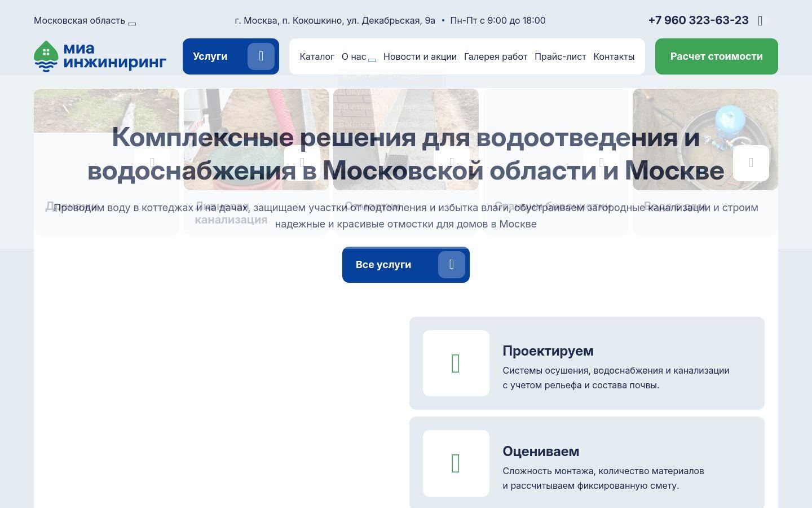Expand the О нас submenu
This screenshot has height=508, width=812.
click(x=359, y=56)
